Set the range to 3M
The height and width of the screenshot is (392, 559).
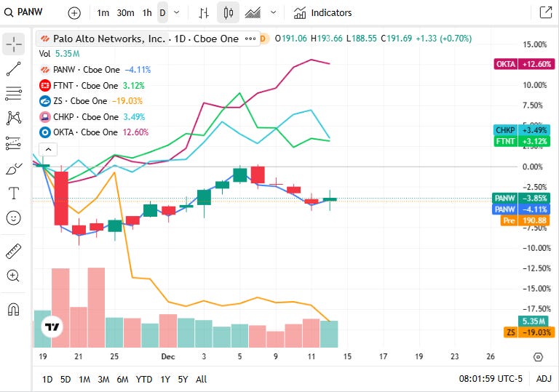click(103, 379)
